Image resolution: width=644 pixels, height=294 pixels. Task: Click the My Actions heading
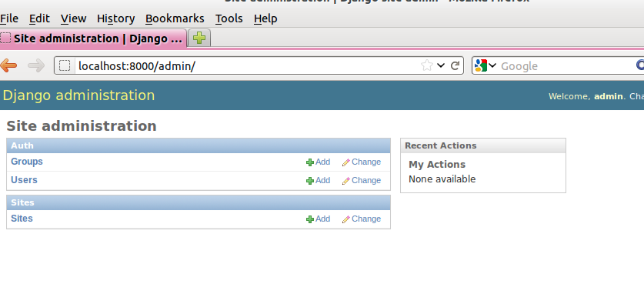437,164
